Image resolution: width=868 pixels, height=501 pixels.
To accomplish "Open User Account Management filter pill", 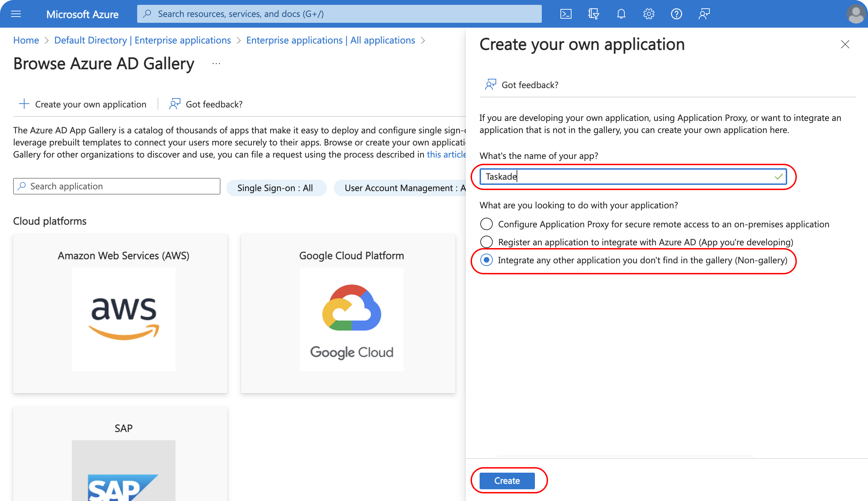I will [x=401, y=188].
